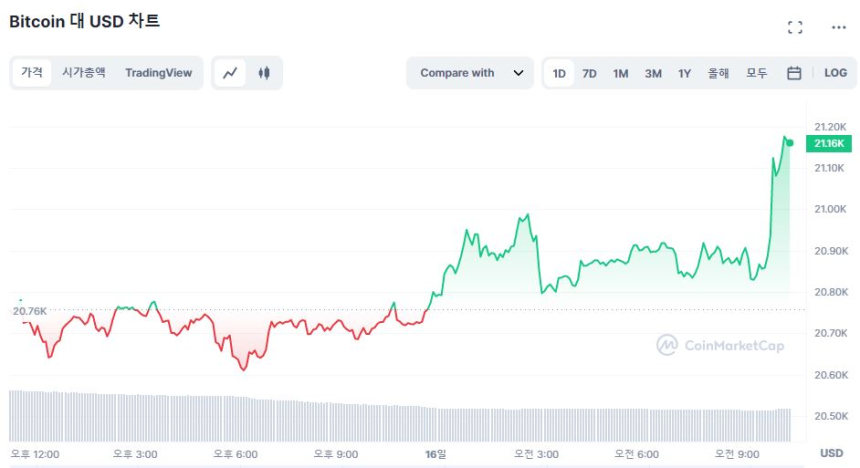Select the 1D time range

tap(559, 73)
